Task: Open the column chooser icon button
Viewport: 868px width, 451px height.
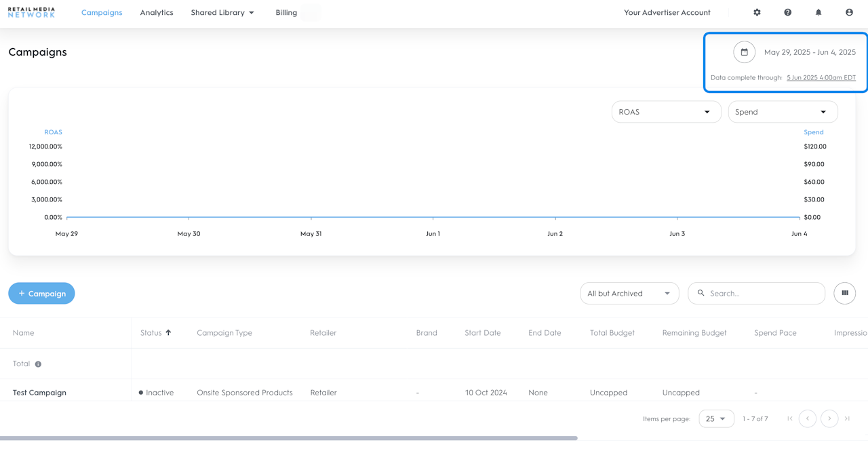Action: coord(844,293)
